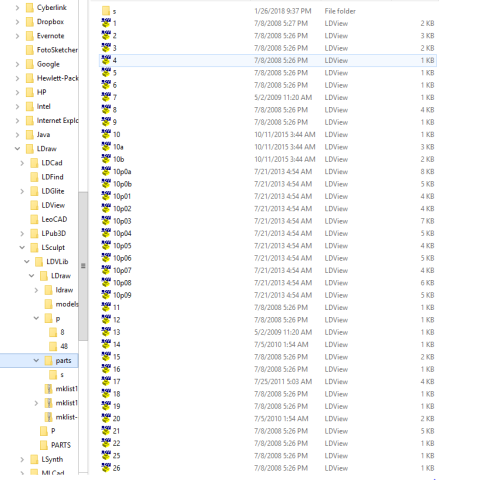Select the LDView file icon for 10p0a
This screenshot has height=480, width=492.
106,171
